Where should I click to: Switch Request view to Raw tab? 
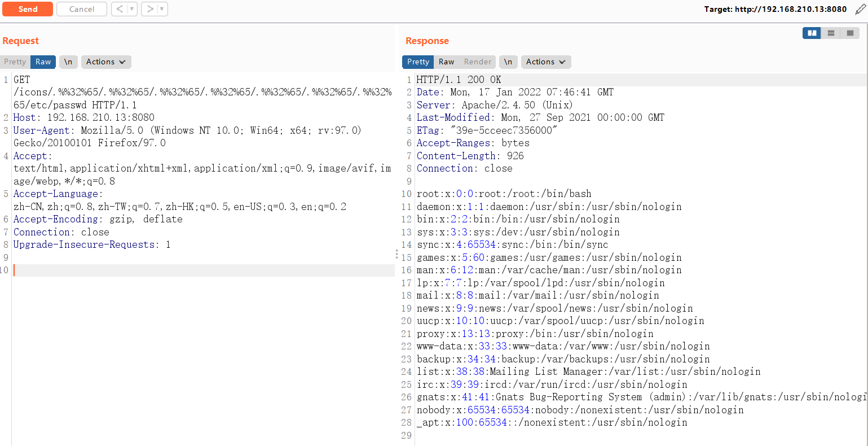[x=43, y=62]
